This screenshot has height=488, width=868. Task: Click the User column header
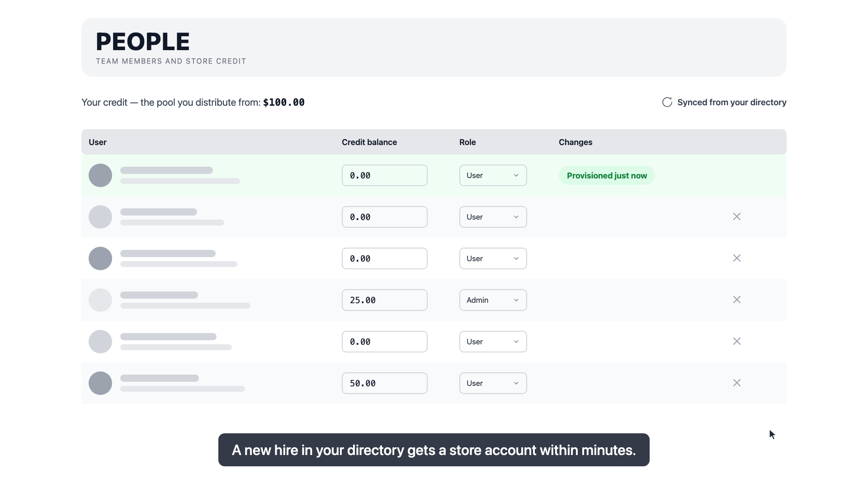(98, 142)
